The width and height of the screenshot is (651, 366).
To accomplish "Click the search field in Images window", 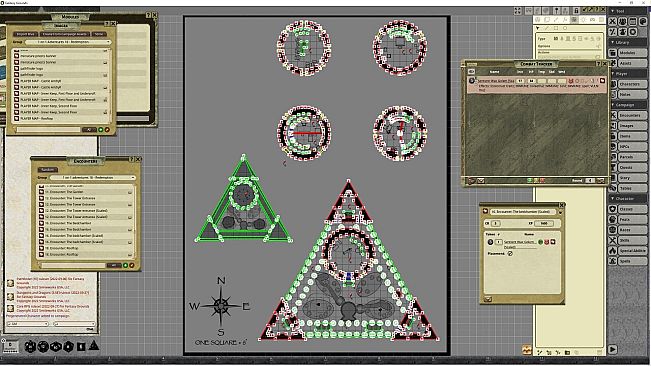I will point(48,130).
